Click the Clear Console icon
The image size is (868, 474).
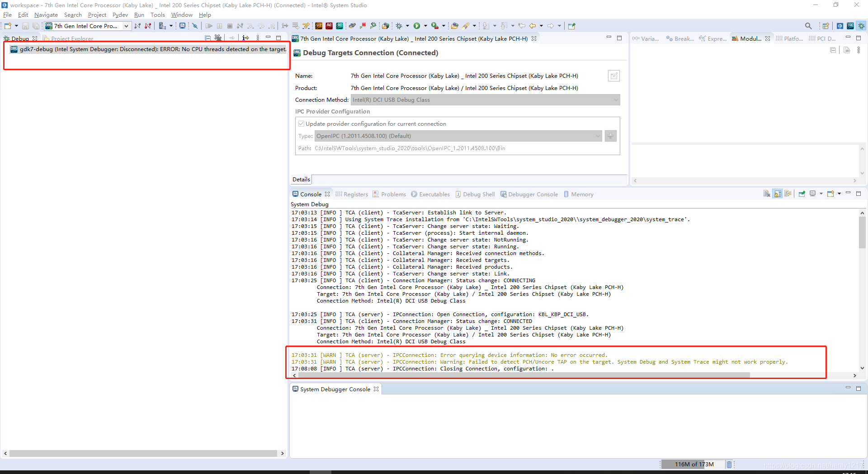pos(767,194)
